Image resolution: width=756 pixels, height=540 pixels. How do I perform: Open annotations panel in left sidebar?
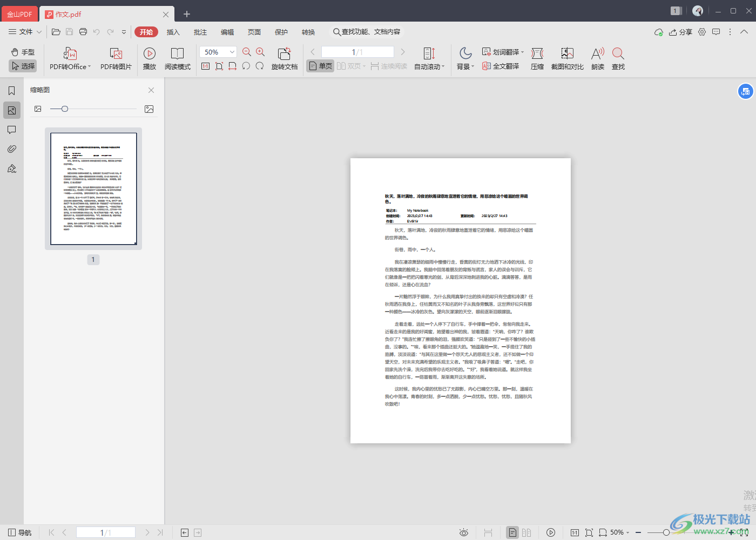12,130
